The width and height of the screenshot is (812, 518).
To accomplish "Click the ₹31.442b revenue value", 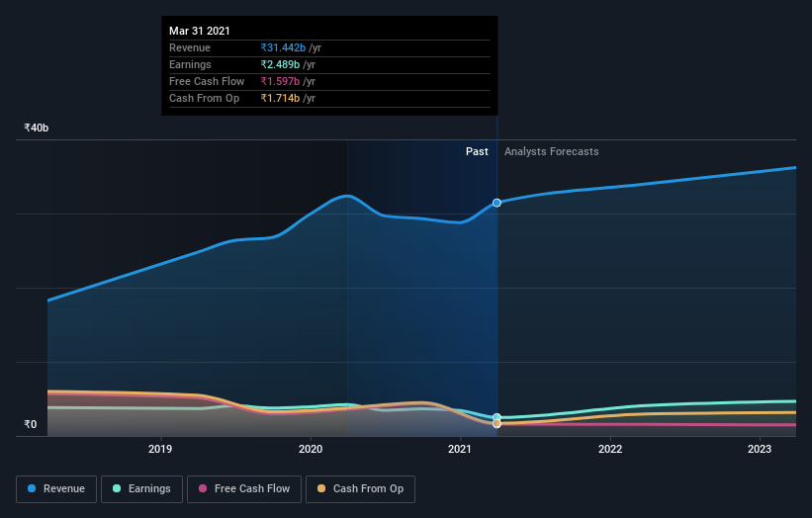I will pyautogui.click(x=283, y=47).
